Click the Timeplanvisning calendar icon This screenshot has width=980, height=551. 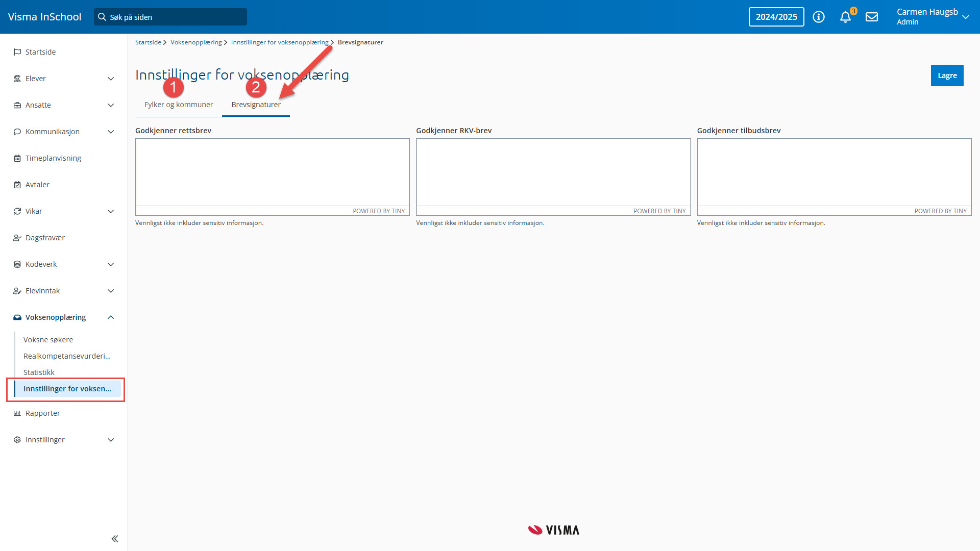(17, 158)
